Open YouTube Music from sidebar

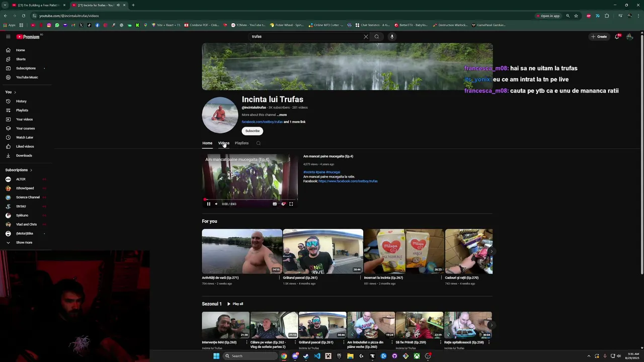coord(27,77)
